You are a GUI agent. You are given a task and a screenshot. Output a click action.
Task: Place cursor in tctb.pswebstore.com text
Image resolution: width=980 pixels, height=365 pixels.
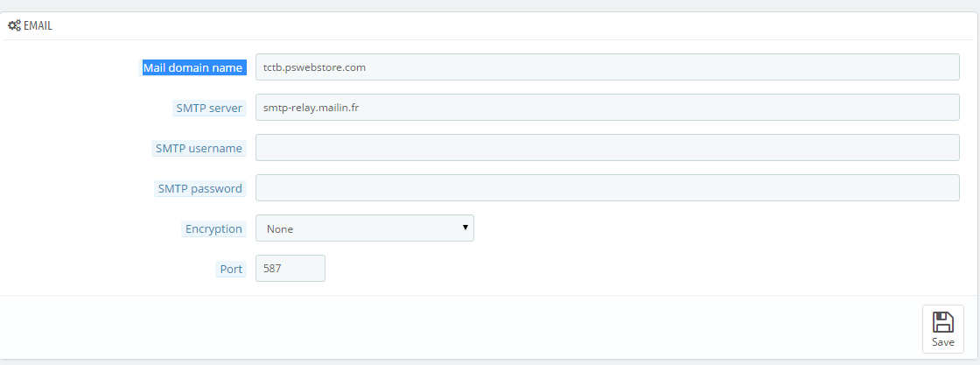314,67
